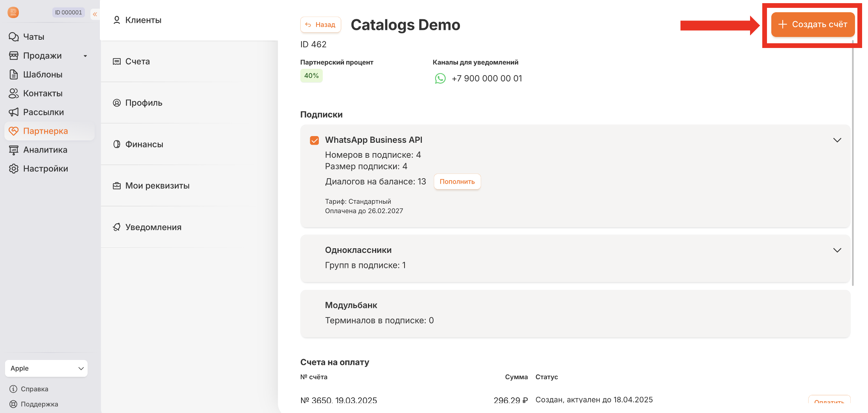Expand the WhatsApp Business API subscription chevron

click(x=837, y=140)
